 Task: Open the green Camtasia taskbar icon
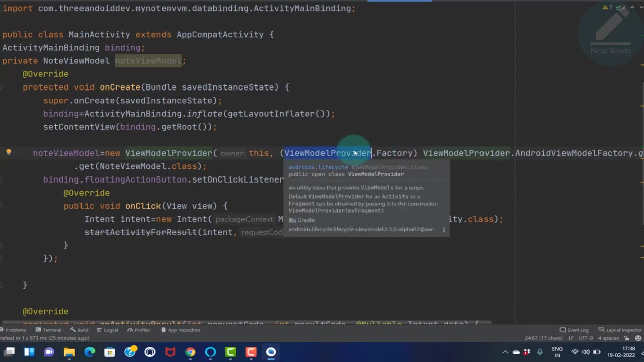(230, 352)
